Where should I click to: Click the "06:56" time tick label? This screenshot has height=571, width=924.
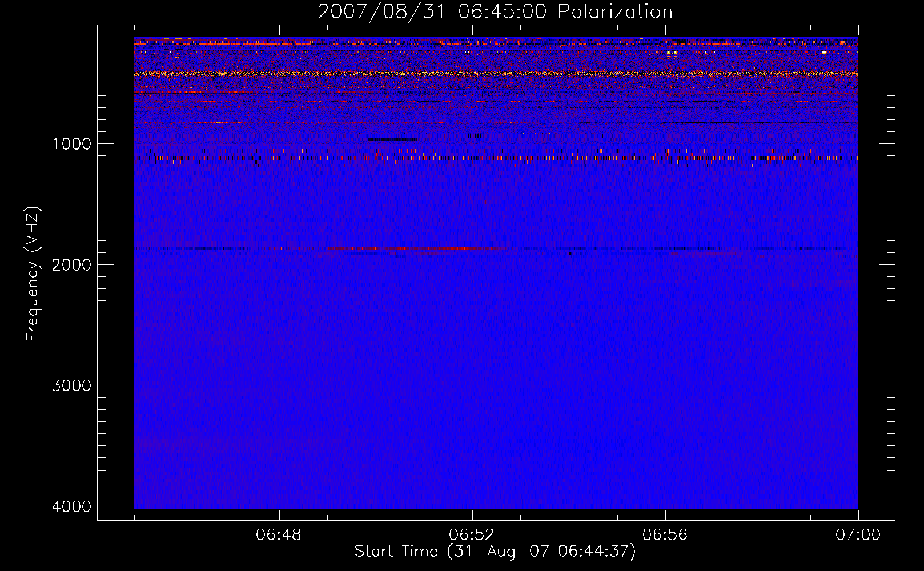tap(665, 535)
